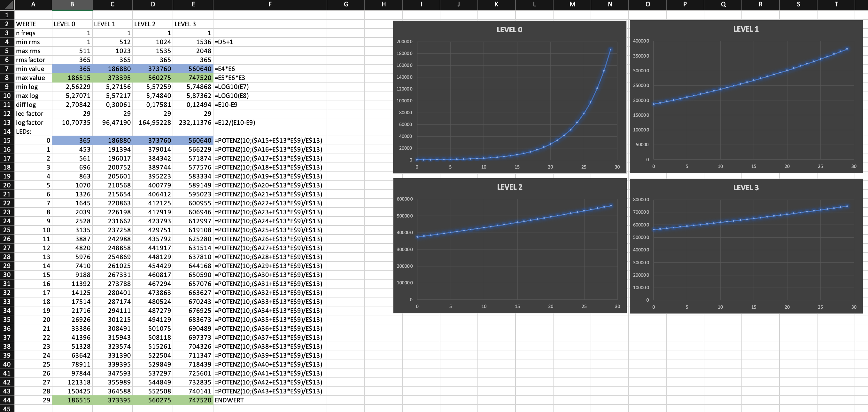Select the LEVEL 3 chart plot area
Screen dimensions: 868x412
754,250
